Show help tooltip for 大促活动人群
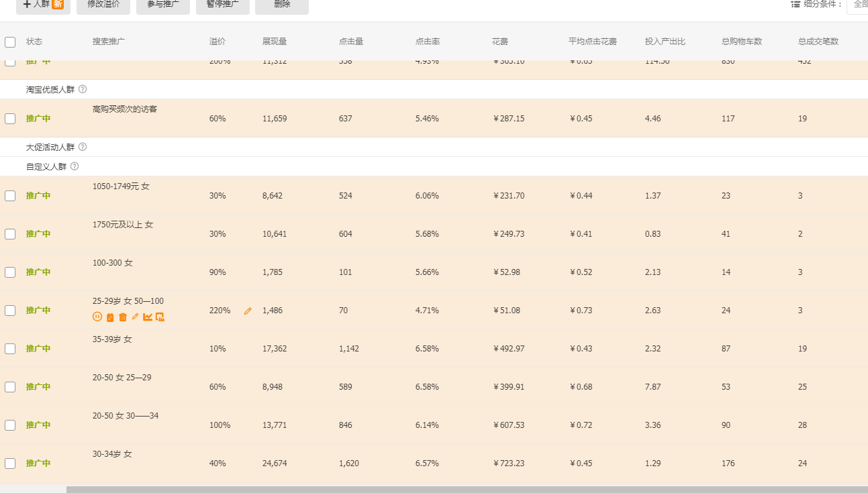 click(83, 147)
